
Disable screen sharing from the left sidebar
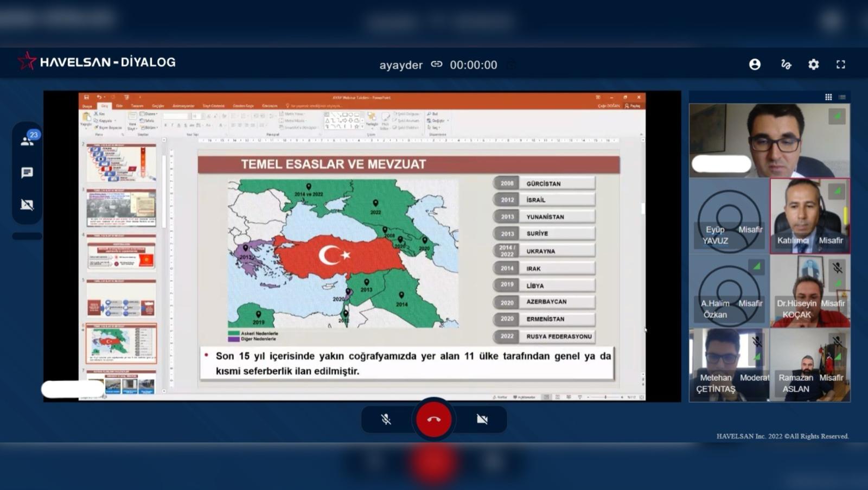(x=27, y=205)
